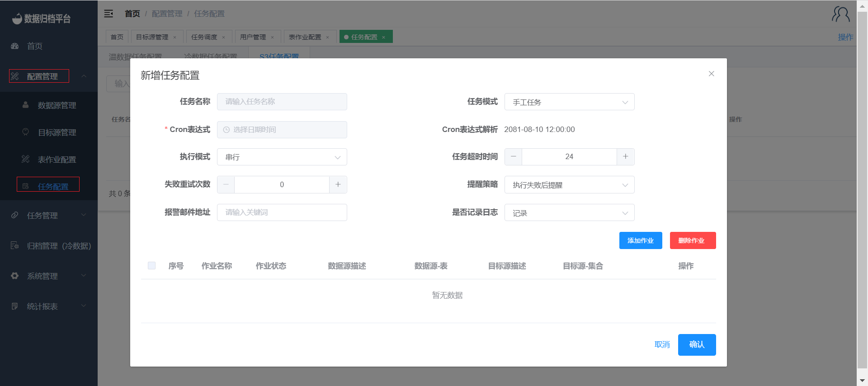
Task: Close the active 任务配置 tab
Action: pos(383,37)
